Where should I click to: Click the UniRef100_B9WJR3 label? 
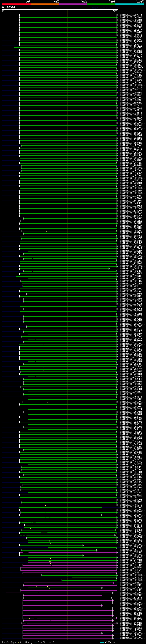point(131,331)
